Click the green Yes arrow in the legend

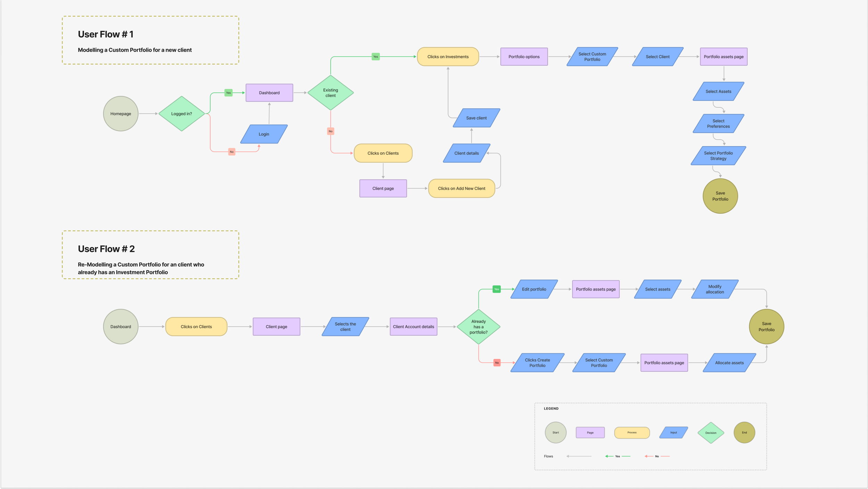point(618,456)
